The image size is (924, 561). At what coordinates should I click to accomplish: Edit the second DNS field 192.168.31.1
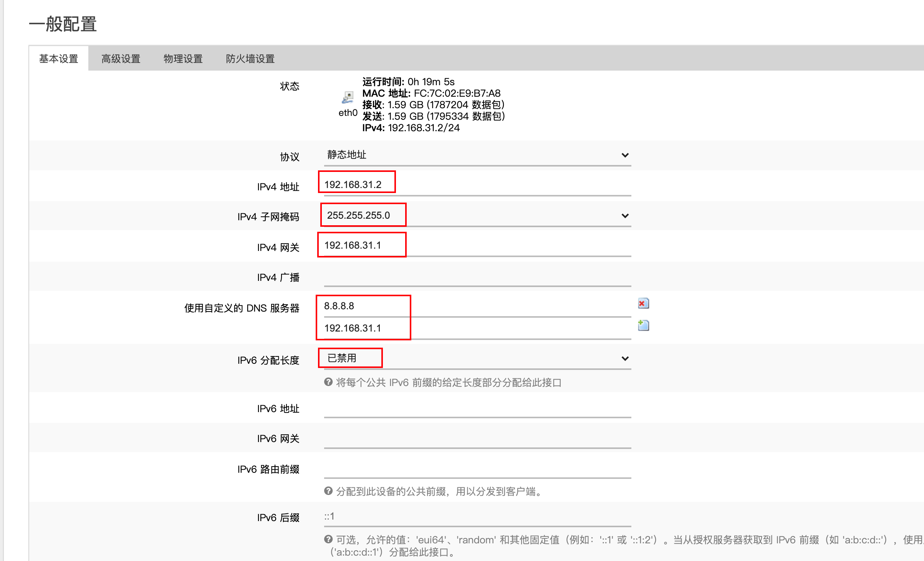(x=477, y=328)
